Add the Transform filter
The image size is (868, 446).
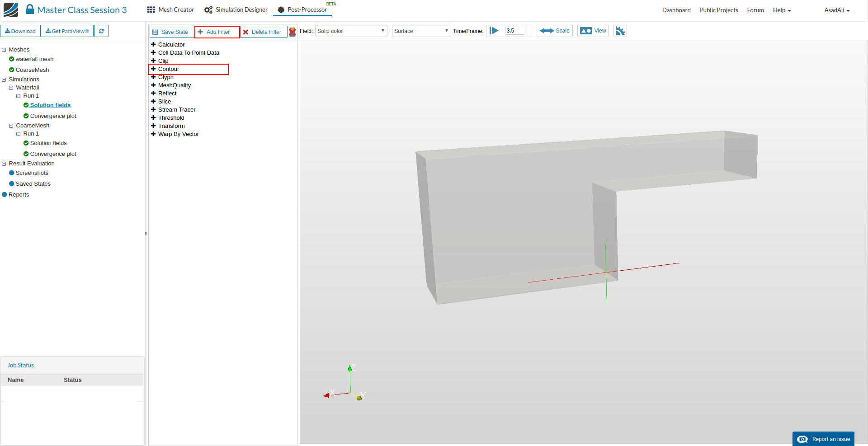point(171,126)
